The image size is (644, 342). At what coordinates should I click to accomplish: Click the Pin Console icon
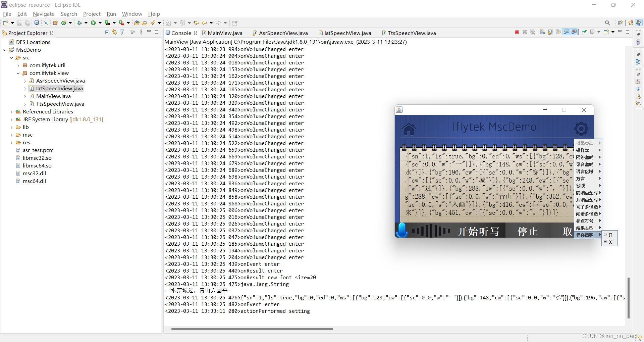pos(584,32)
